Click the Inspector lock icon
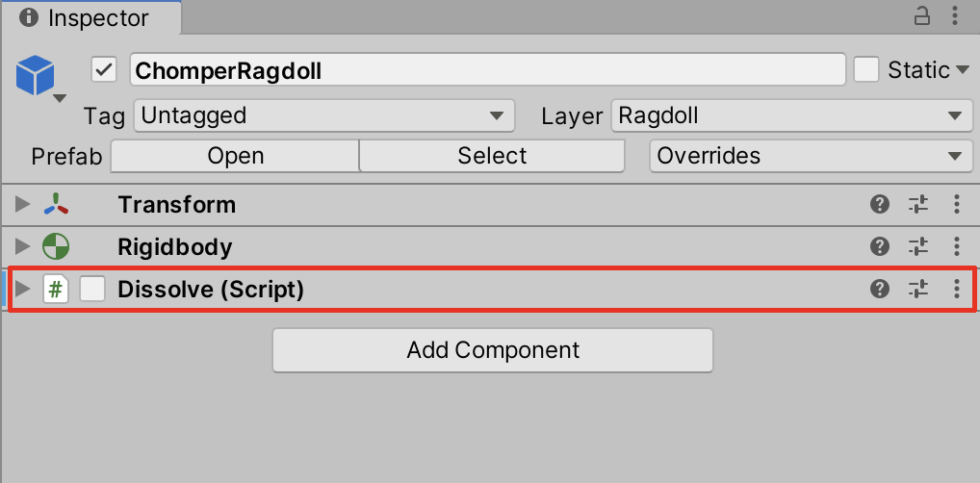This screenshot has width=980, height=483. [922, 15]
